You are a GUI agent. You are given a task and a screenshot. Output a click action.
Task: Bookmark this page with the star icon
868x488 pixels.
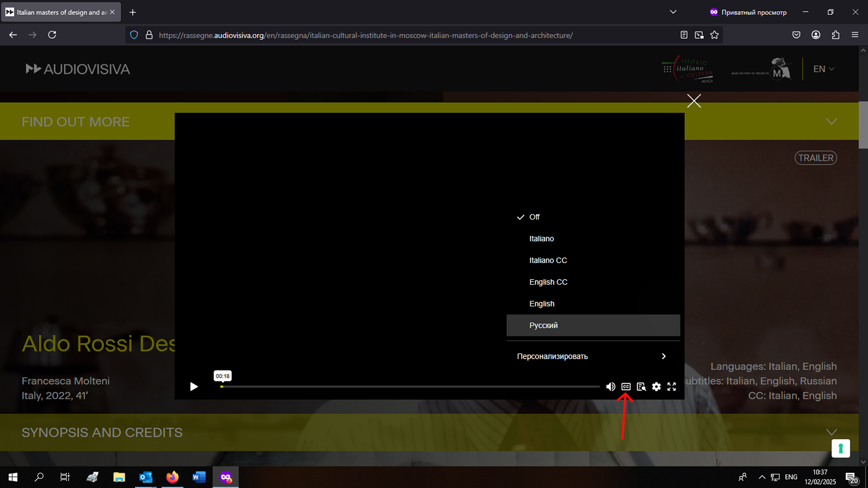pyautogui.click(x=714, y=35)
